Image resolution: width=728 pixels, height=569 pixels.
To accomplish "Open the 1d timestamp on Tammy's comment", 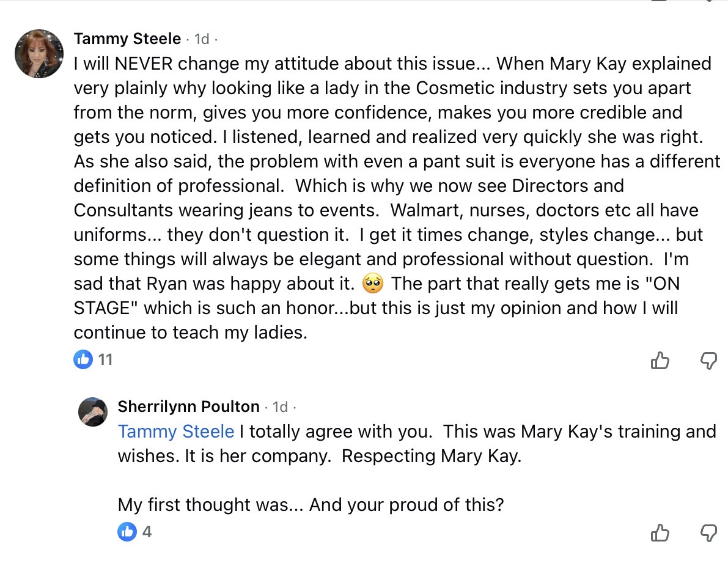I will [x=202, y=39].
